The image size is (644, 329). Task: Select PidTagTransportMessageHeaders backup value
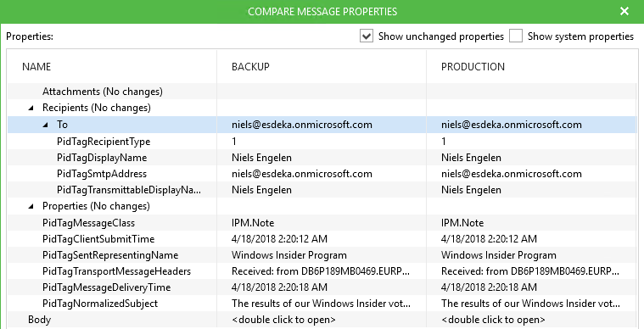tap(321, 271)
